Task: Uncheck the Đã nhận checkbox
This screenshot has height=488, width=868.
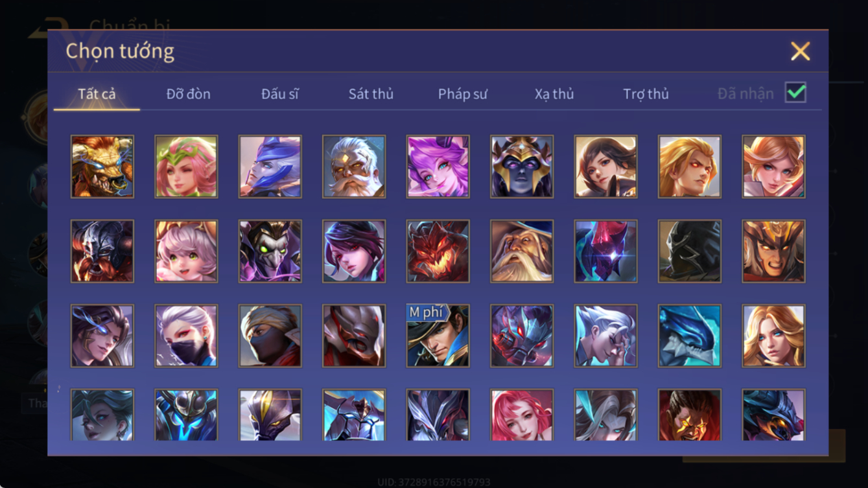Action: pos(795,93)
